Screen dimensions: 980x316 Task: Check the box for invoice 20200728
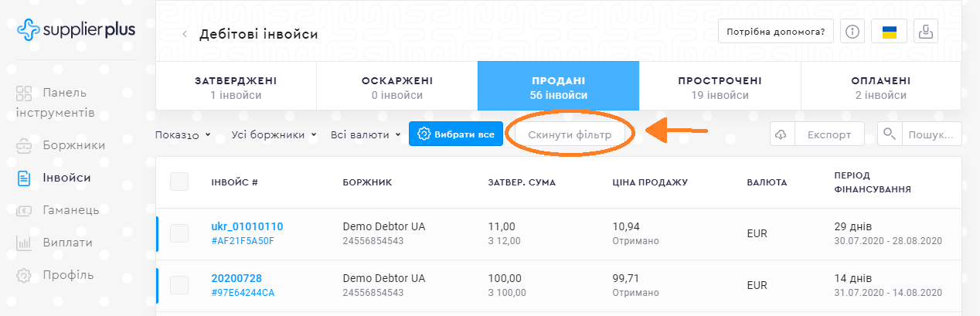tap(179, 285)
